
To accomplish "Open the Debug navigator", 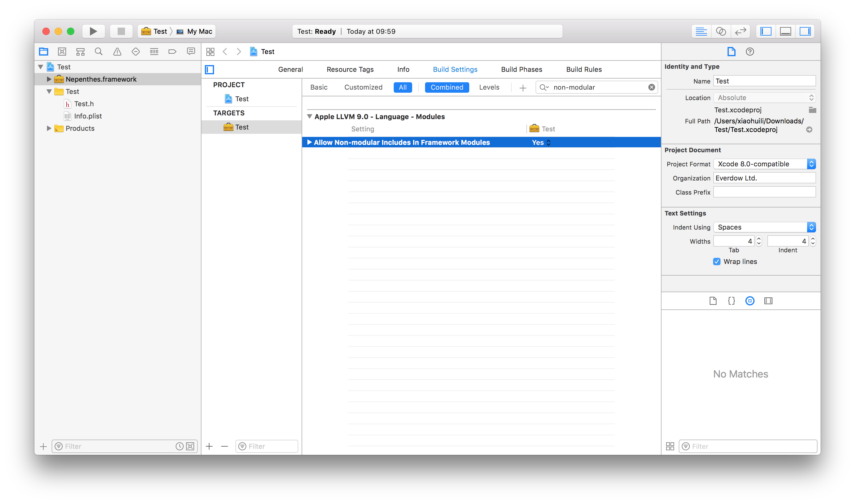I will pyautogui.click(x=154, y=52).
